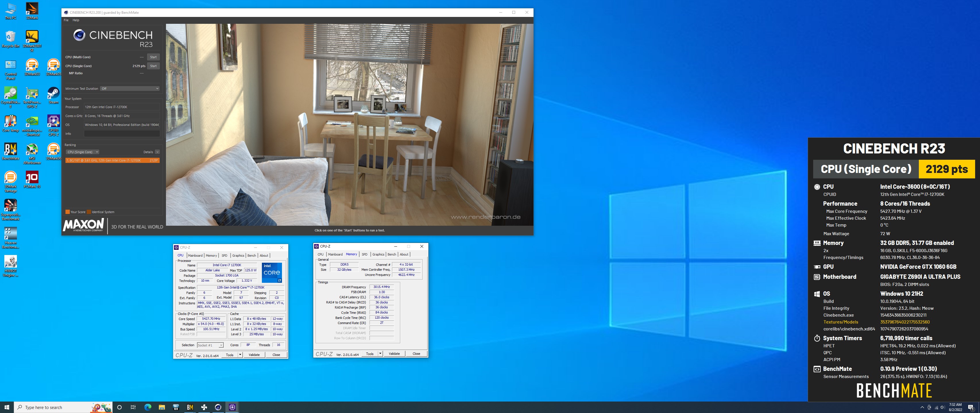Launch MSI Afterburner
The height and width of the screenshot is (413, 980).
(32, 153)
